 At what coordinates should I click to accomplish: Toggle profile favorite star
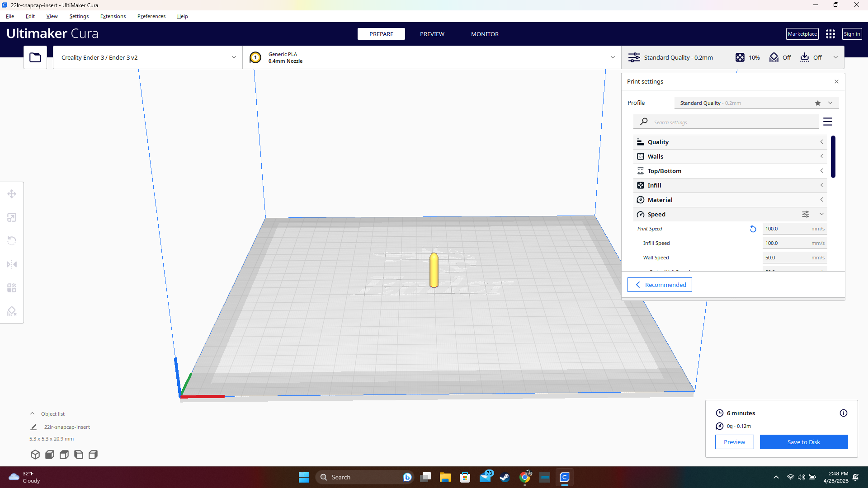click(818, 103)
